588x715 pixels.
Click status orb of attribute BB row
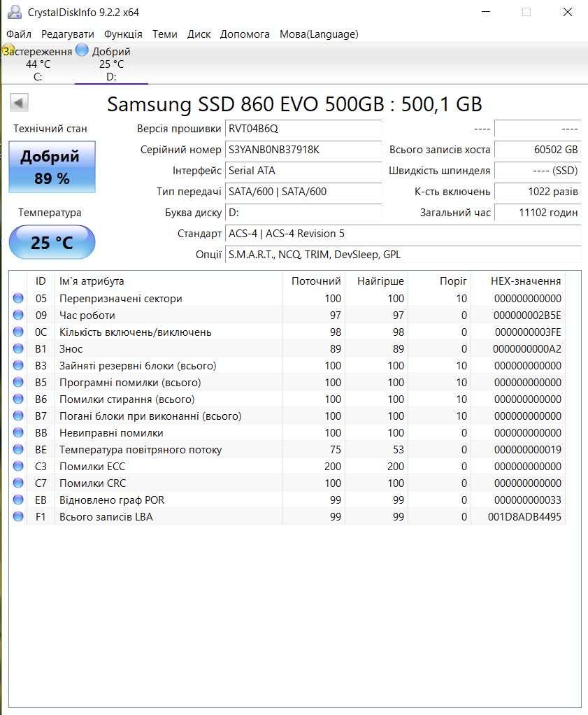[x=18, y=433]
